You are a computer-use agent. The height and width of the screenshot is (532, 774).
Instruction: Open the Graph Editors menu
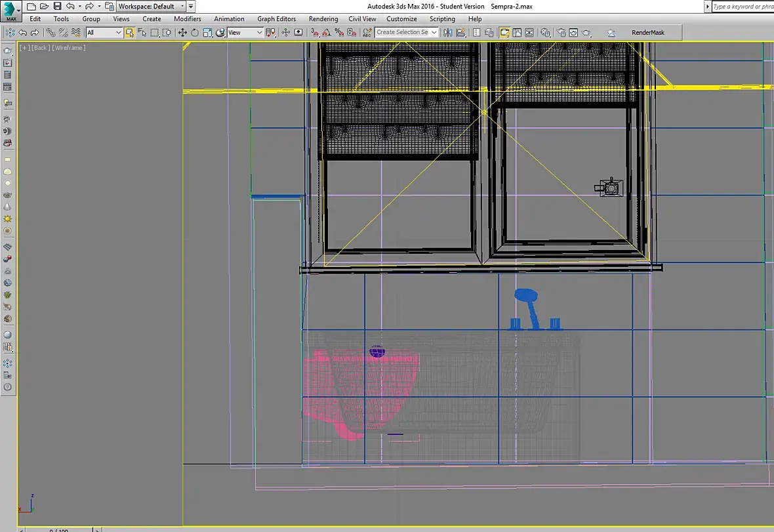point(276,19)
